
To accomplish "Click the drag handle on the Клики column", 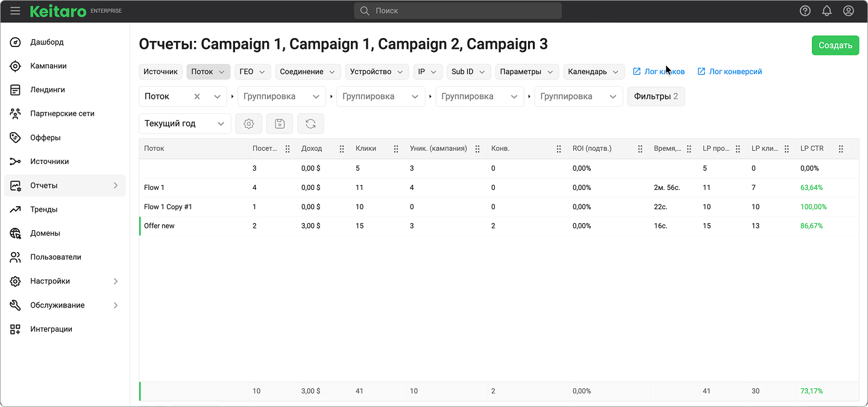I will 396,149.
